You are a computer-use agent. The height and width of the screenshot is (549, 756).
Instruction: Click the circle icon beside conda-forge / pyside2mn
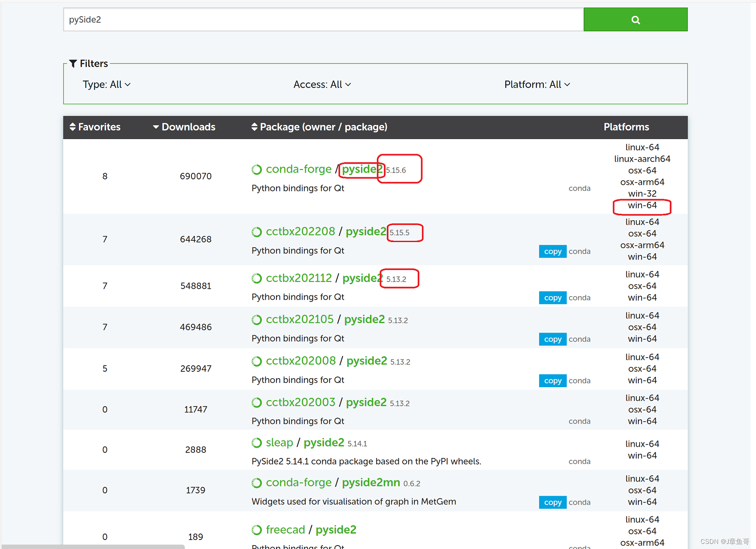click(257, 483)
